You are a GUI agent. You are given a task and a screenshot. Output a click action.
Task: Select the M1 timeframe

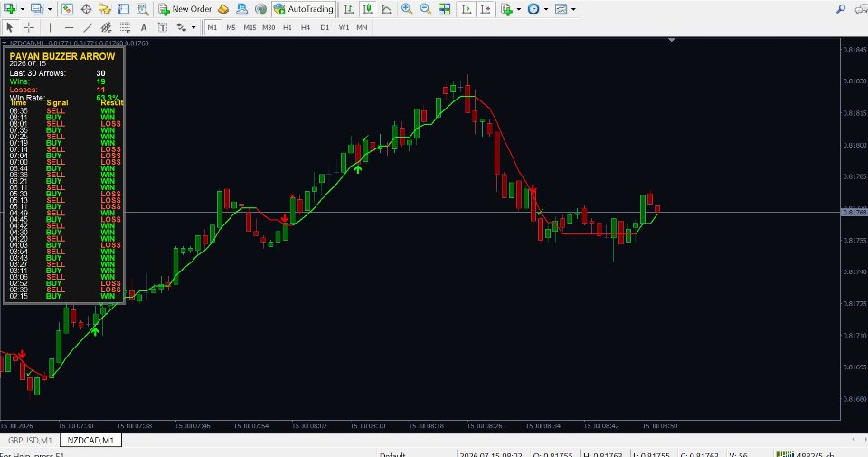pyautogui.click(x=212, y=27)
